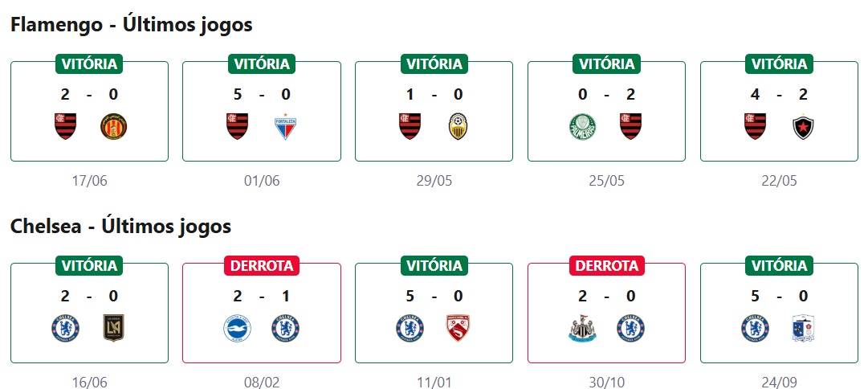Screen dimensions: 868x389
Task: Click the opponent crest in the 24/09 match
Action: pyautogui.click(x=803, y=328)
